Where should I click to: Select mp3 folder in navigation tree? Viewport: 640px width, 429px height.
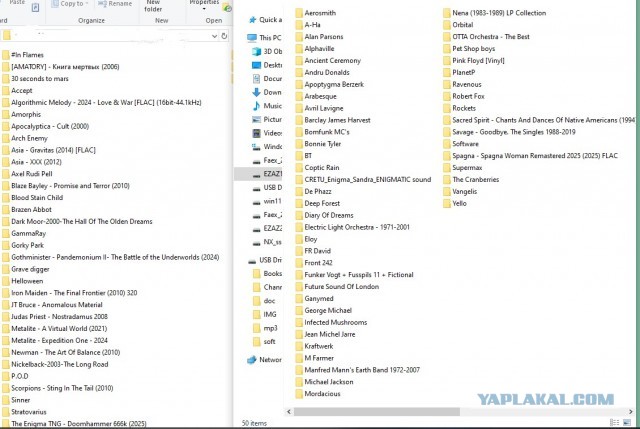pos(265,328)
